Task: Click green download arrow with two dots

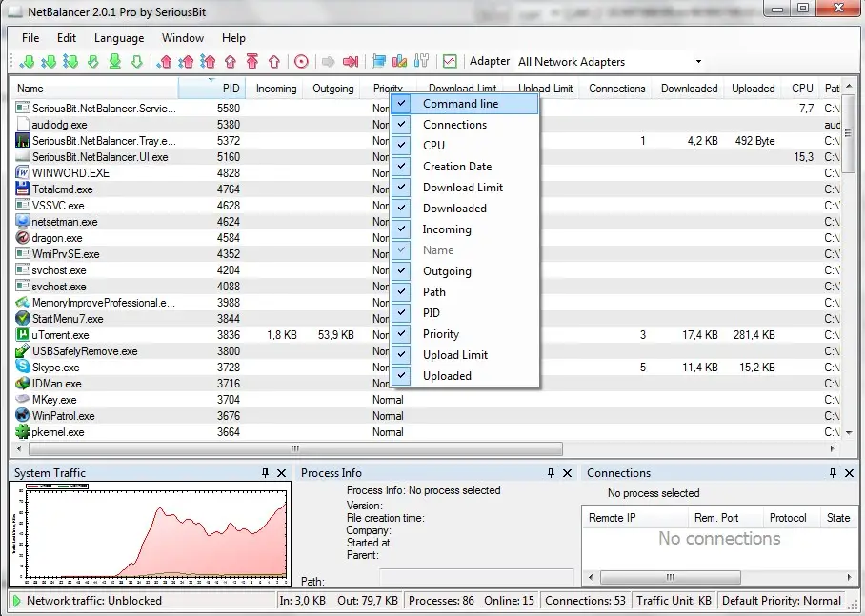Action: (49, 61)
